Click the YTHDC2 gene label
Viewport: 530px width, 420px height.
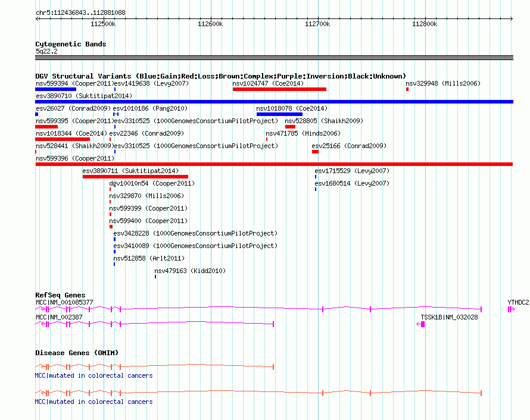tap(518, 302)
